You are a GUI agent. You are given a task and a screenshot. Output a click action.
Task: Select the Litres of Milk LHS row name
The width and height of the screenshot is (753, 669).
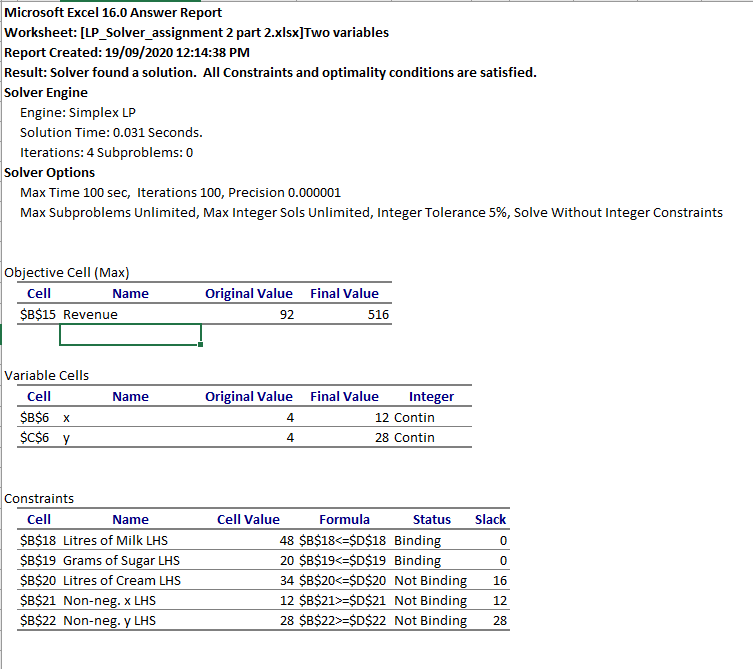[x=115, y=541]
